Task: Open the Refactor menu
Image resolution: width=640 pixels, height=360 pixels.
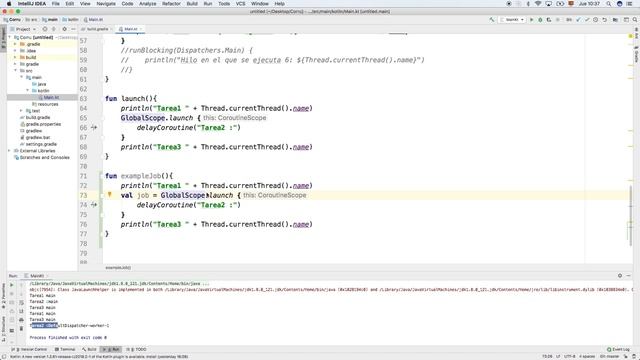Action: (x=171, y=4)
